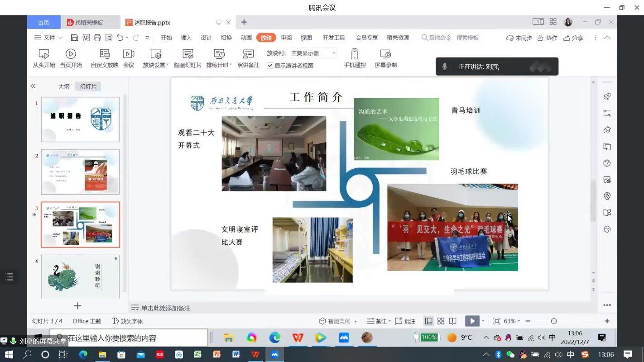Open phone remote control (手机遥控)
This screenshot has width=644, height=362.
point(355,58)
